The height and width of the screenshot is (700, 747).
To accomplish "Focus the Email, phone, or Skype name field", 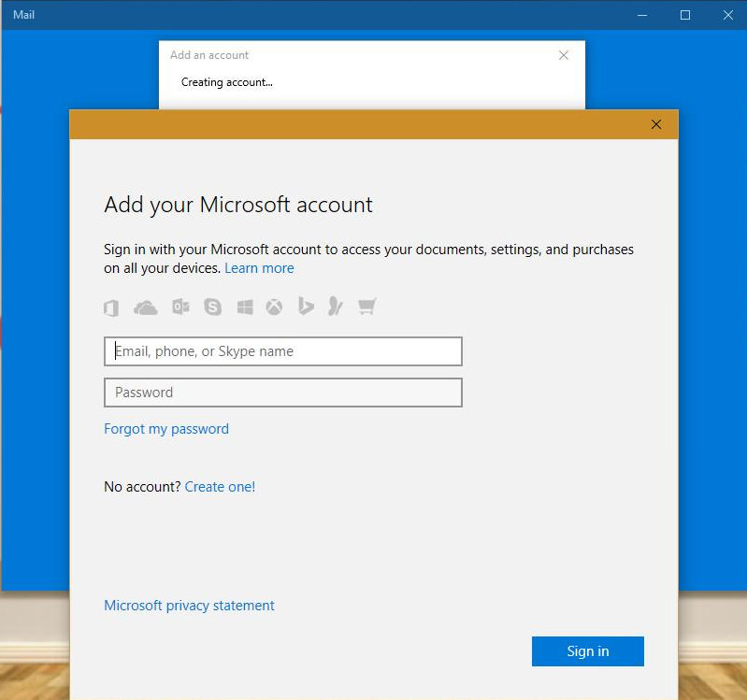I will pos(283,351).
